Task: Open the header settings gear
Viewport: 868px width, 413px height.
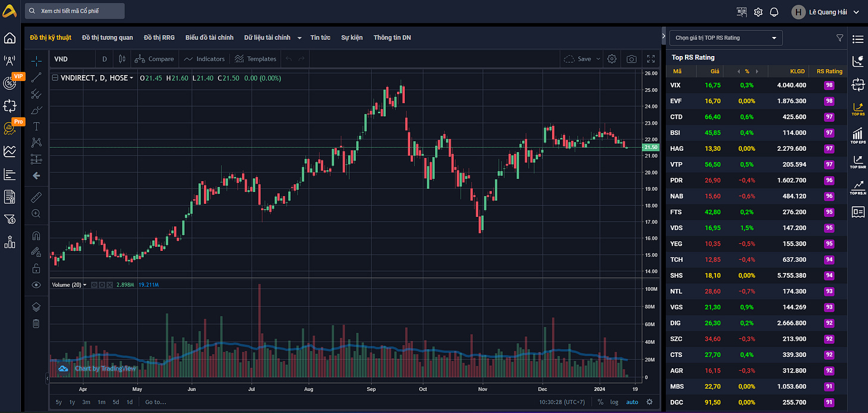Action: (x=758, y=12)
